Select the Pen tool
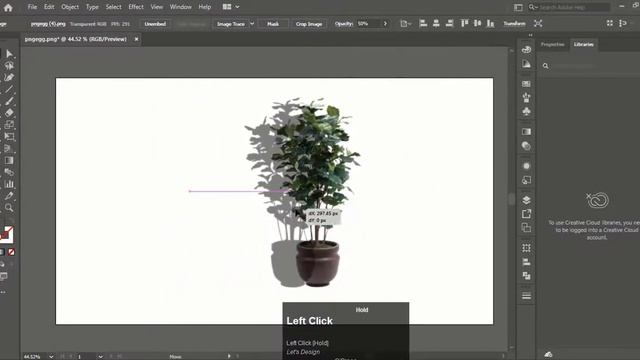 click(x=9, y=77)
